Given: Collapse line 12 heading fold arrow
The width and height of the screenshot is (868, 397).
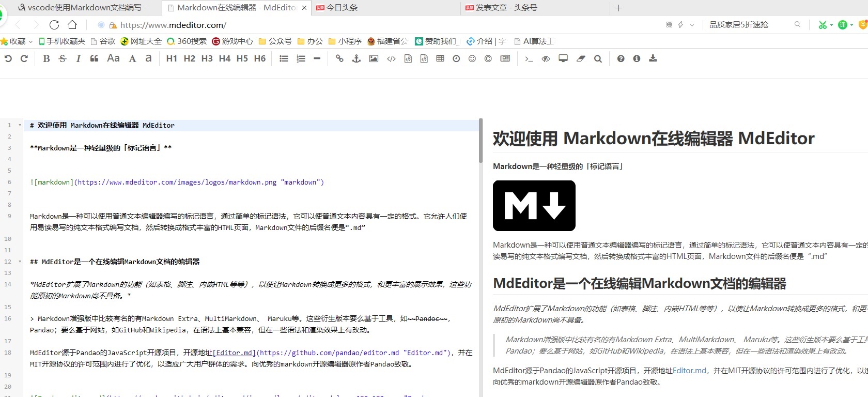Looking at the screenshot, I should (20, 262).
